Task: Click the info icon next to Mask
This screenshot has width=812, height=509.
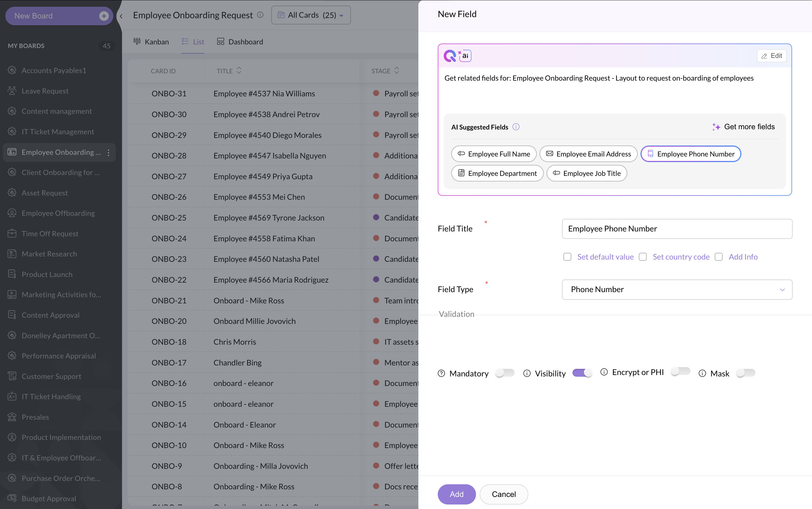Action: pos(702,373)
